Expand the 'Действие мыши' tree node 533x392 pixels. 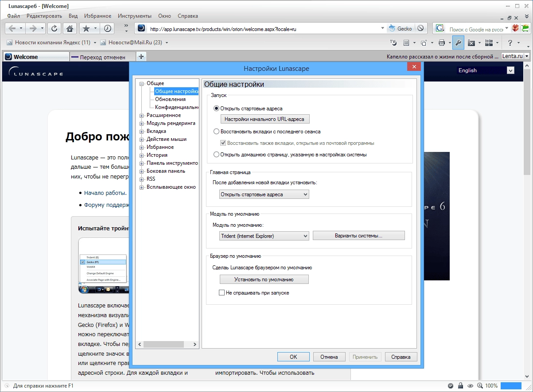142,139
